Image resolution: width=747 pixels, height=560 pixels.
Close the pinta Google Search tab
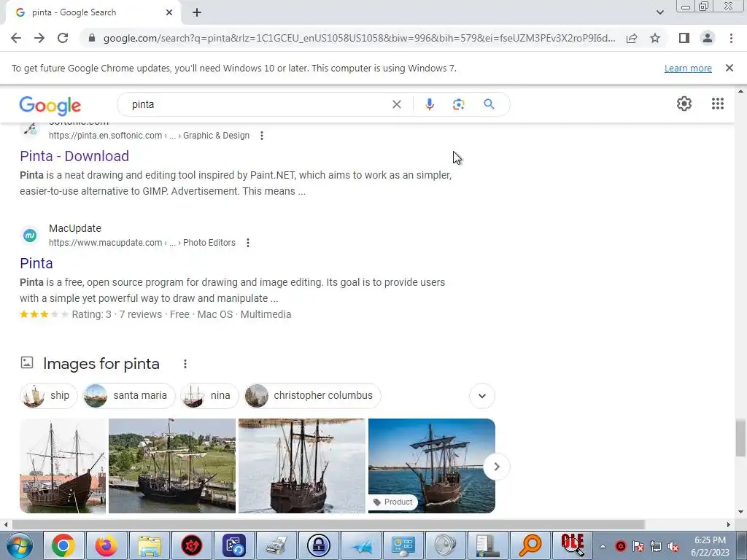[169, 12]
